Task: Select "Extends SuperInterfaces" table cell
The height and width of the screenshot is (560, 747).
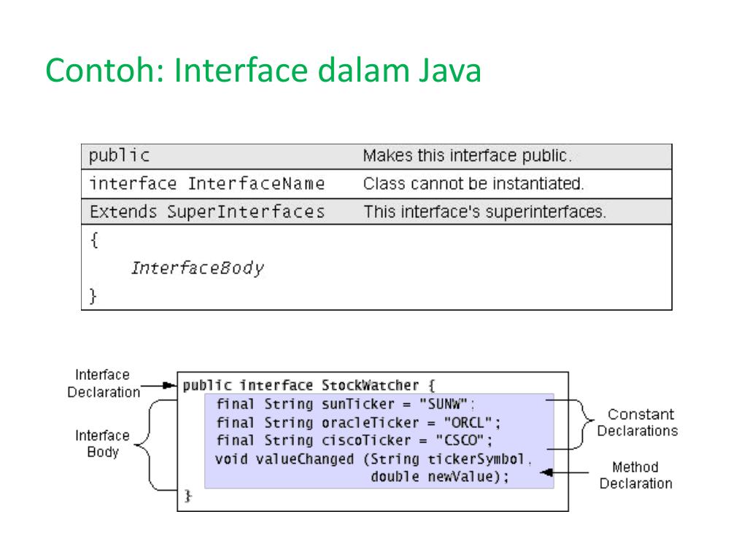Action: [207, 211]
